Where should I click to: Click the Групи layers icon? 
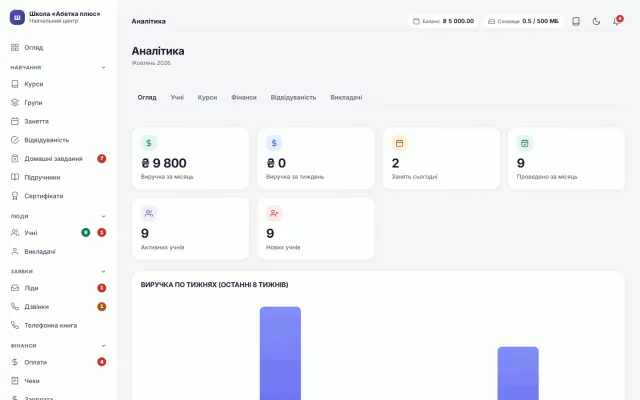[x=15, y=102]
